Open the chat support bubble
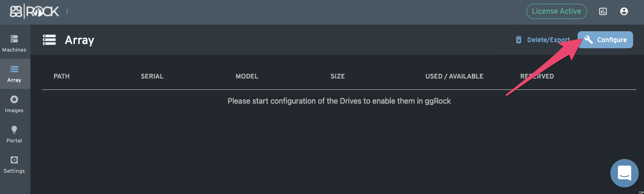Viewport: 644px width, 194px height. pyautogui.click(x=625, y=173)
